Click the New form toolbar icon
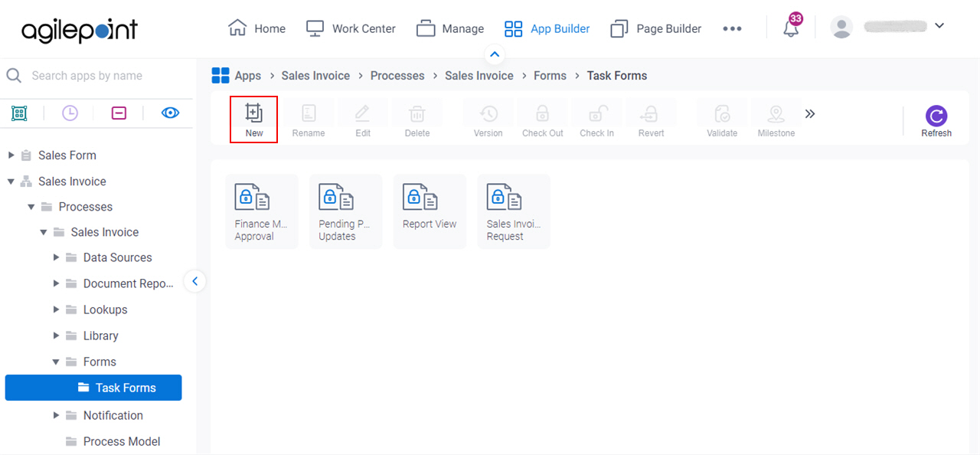This screenshot has width=980, height=455. pyautogui.click(x=253, y=119)
